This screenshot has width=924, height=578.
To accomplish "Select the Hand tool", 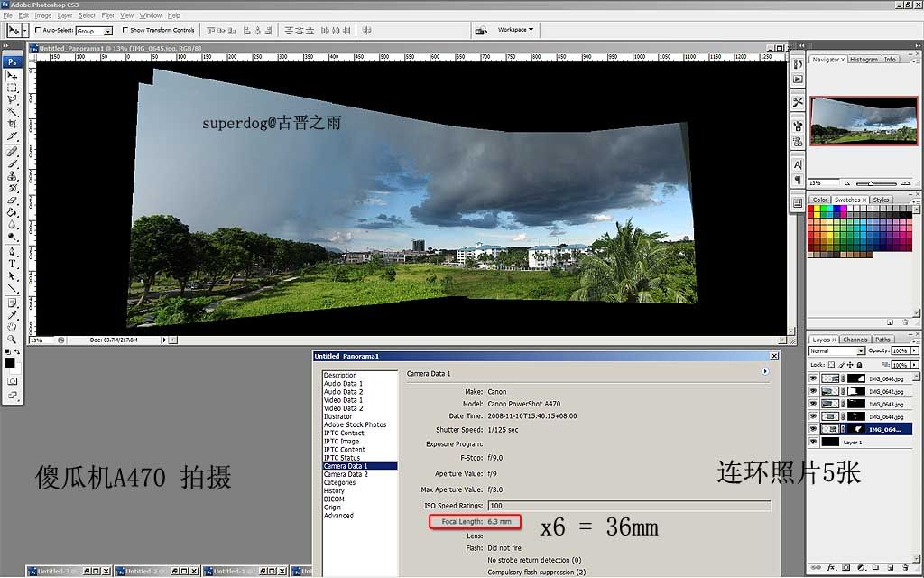I will pyautogui.click(x=12, y=327).
